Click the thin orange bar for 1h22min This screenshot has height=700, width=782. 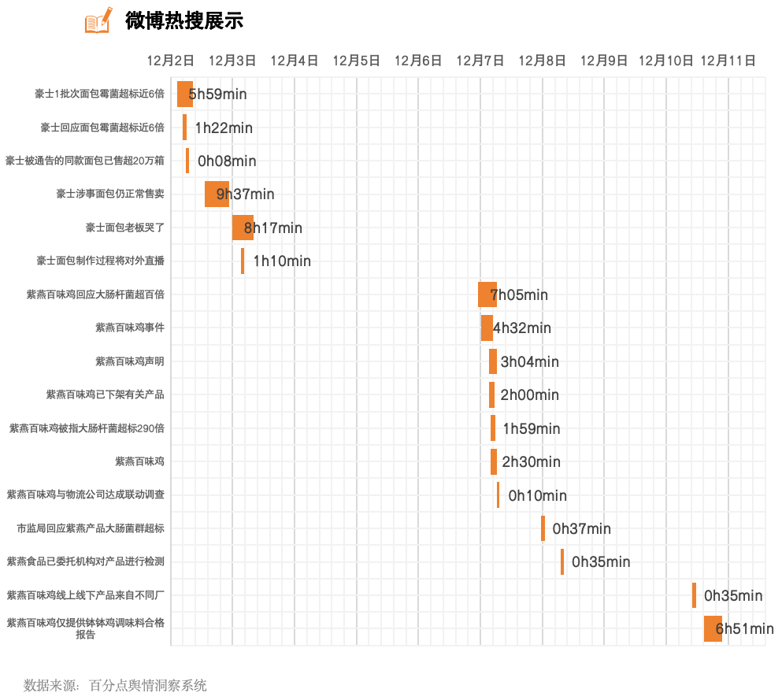point(184,127)
